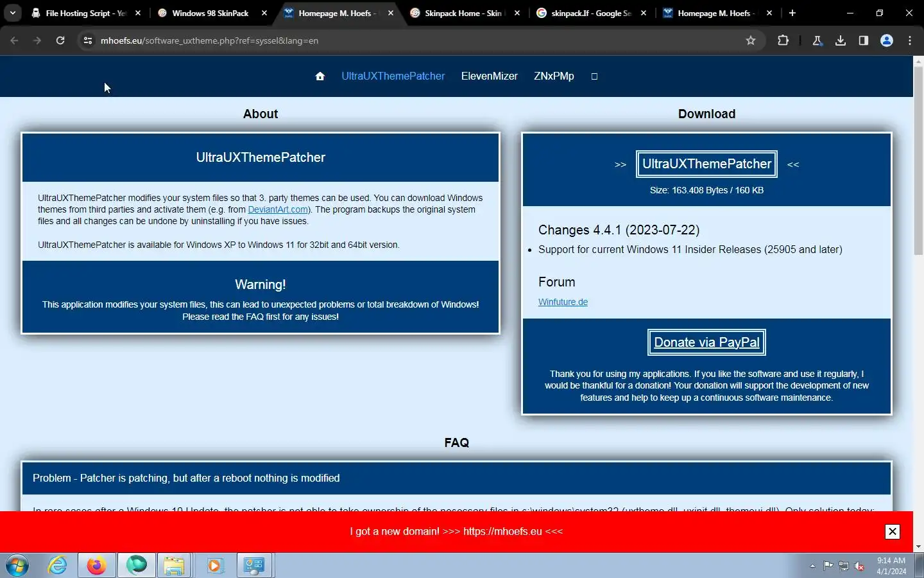Launch Firefox from taskbar
This screenshot has width=924, height=578.
[x=97, y=566]
